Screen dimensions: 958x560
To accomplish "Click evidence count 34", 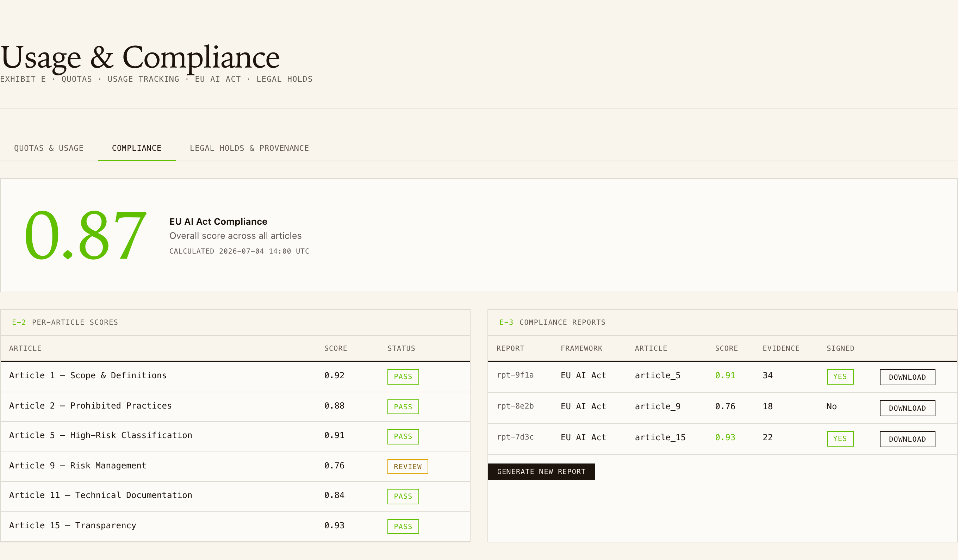I will [x=767, y=375].
